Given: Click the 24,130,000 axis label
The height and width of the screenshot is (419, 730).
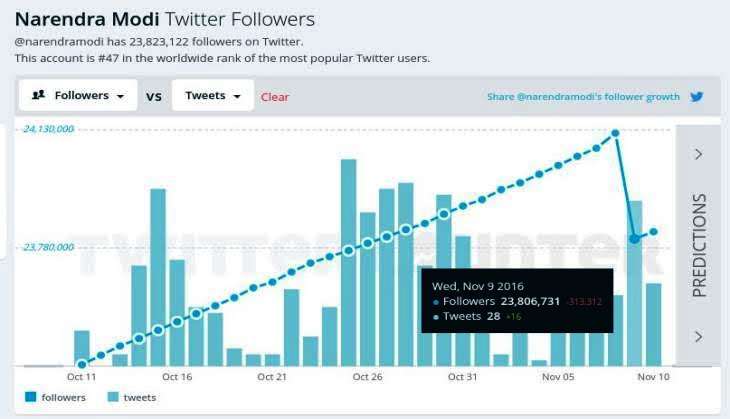Looking at the screenshot, I should pos(49,129).
